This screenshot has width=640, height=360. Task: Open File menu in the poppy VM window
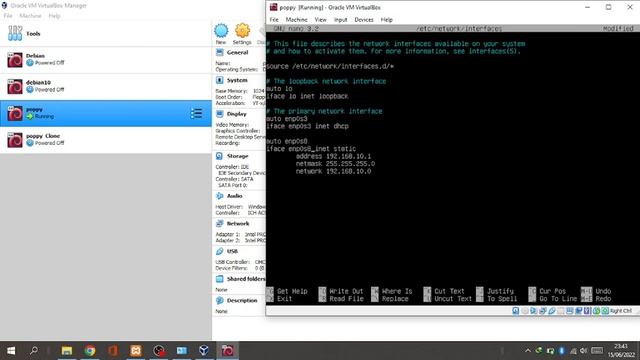click(274, 19)
